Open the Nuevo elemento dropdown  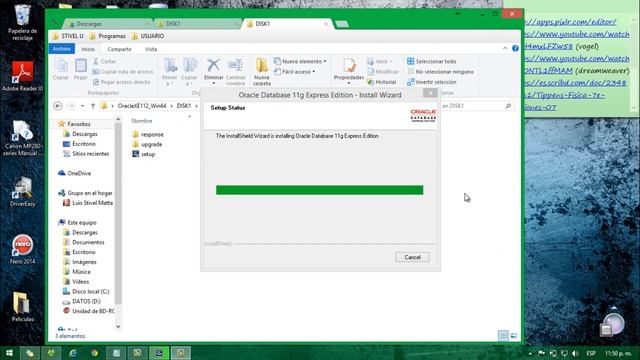coord(300,61)
